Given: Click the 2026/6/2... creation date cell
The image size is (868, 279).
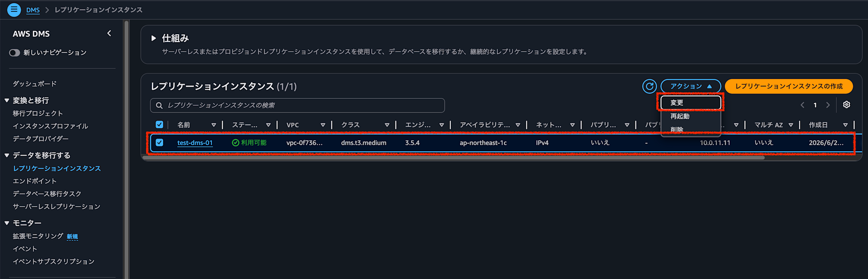Looking at the screenshot, I should pos(826,143).
